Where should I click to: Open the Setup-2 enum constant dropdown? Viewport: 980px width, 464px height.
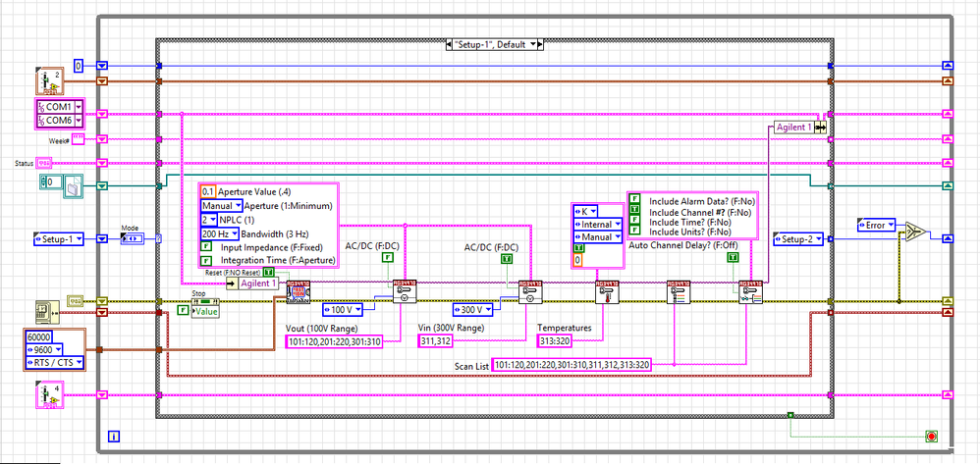(798, 238)
